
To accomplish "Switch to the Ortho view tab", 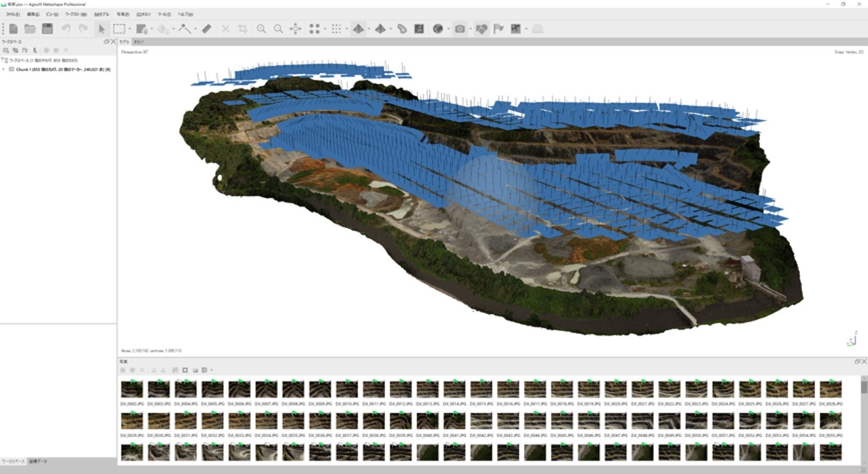I will [x=138, y=41].
